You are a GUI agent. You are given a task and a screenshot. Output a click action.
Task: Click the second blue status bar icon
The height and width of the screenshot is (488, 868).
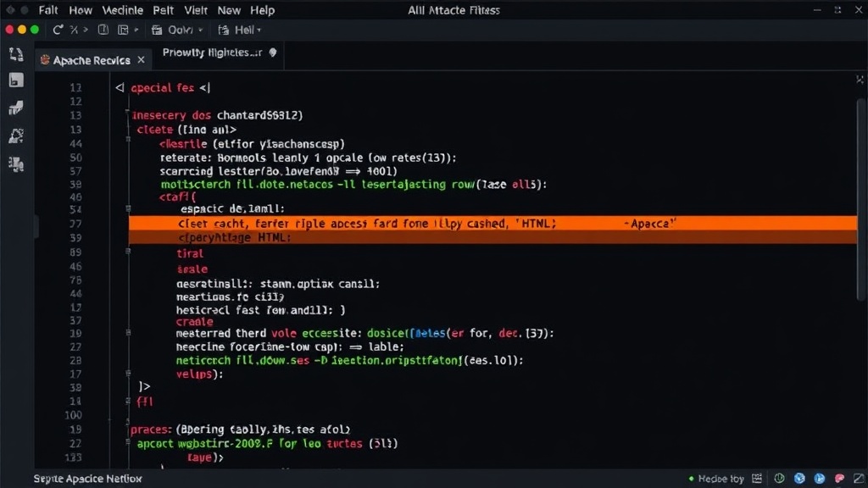click(x=820, y=479)
